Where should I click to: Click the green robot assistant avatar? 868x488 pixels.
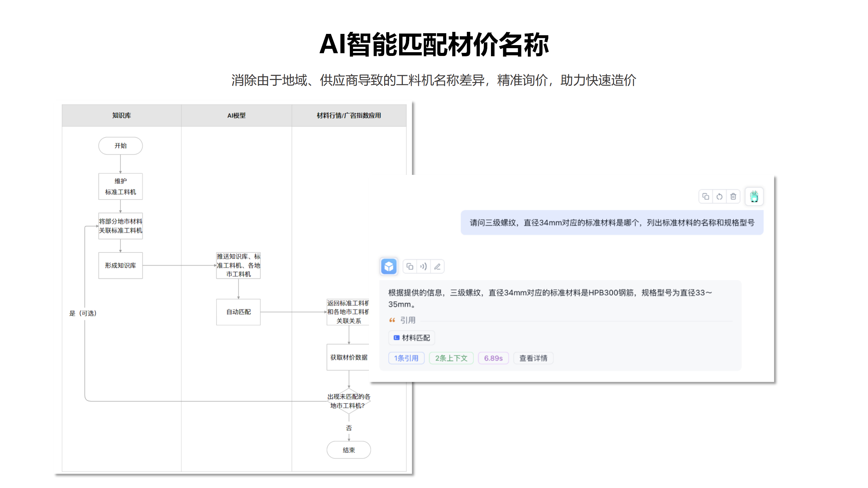pyautogui.click(x=754, y=196)
